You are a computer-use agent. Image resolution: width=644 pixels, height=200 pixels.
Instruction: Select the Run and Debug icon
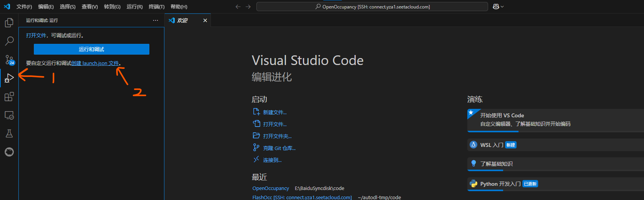pyautogui.click(x=9, y=78)
